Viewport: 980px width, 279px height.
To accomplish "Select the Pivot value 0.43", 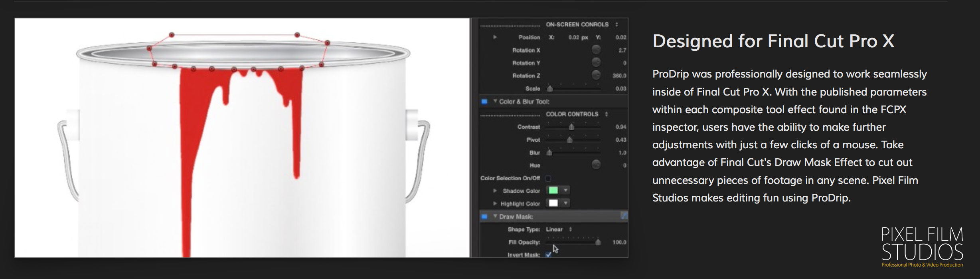I will click(x=620, y=139).
